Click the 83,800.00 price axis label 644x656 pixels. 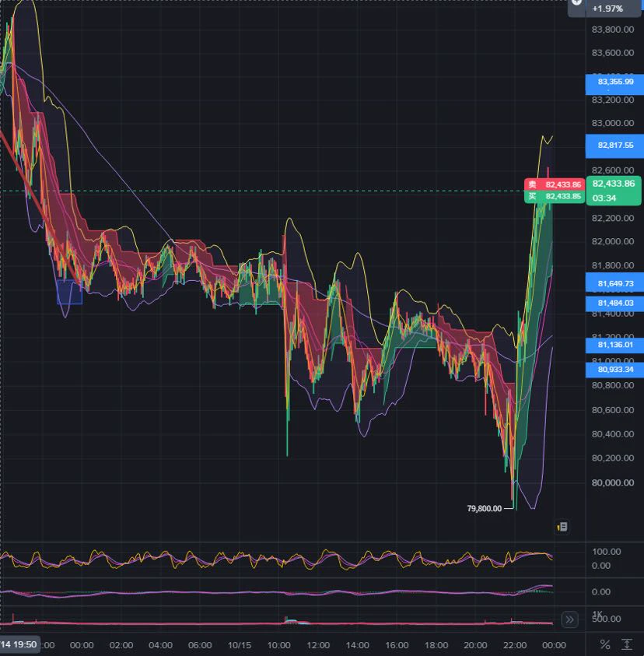pyautogui.click(x=613, y=30)
